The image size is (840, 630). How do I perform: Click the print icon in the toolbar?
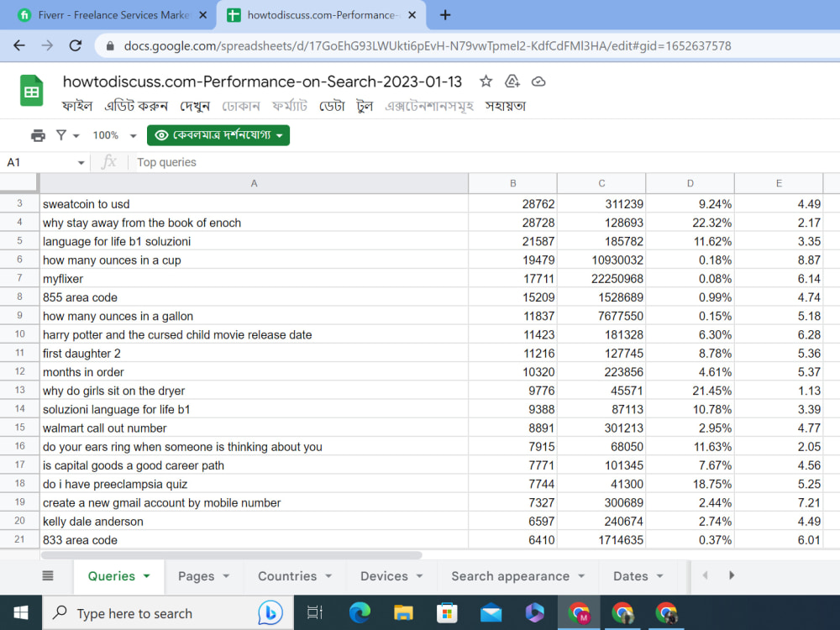[x=38, y=134]
